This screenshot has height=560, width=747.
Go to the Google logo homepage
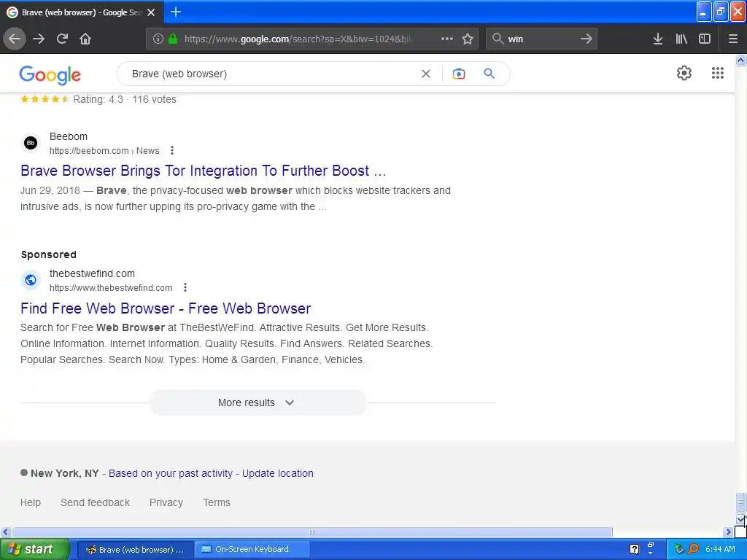pos(50,75)
